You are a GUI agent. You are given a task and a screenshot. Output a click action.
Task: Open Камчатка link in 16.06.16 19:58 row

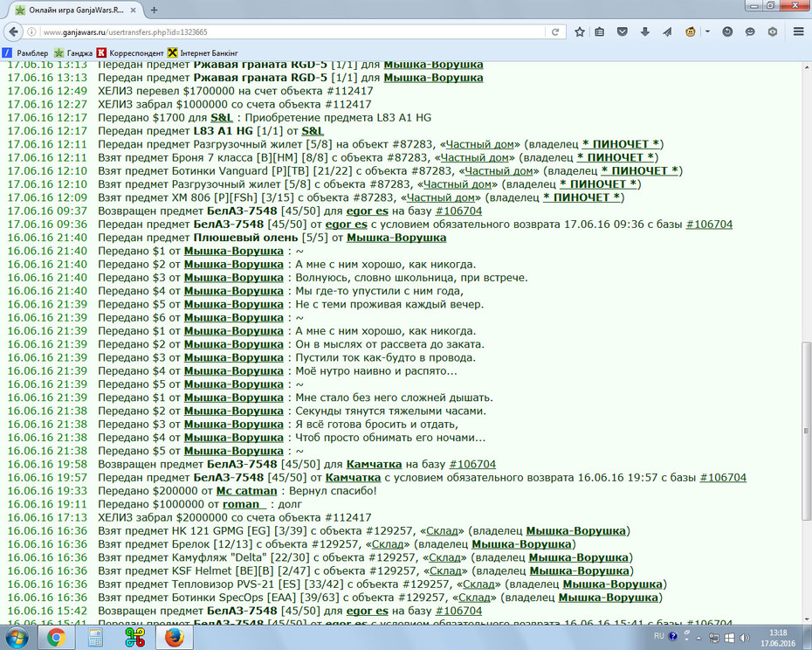click(374, 465)
